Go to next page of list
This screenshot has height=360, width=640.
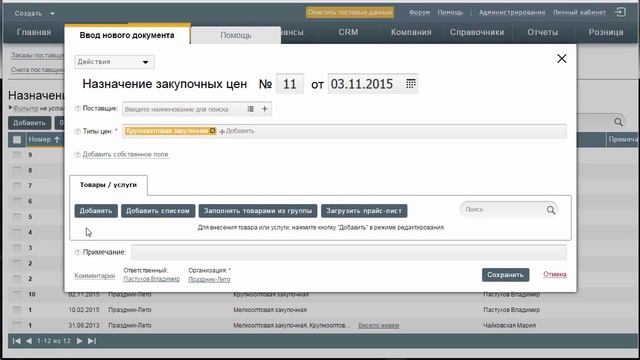click(x=80, y=341)
